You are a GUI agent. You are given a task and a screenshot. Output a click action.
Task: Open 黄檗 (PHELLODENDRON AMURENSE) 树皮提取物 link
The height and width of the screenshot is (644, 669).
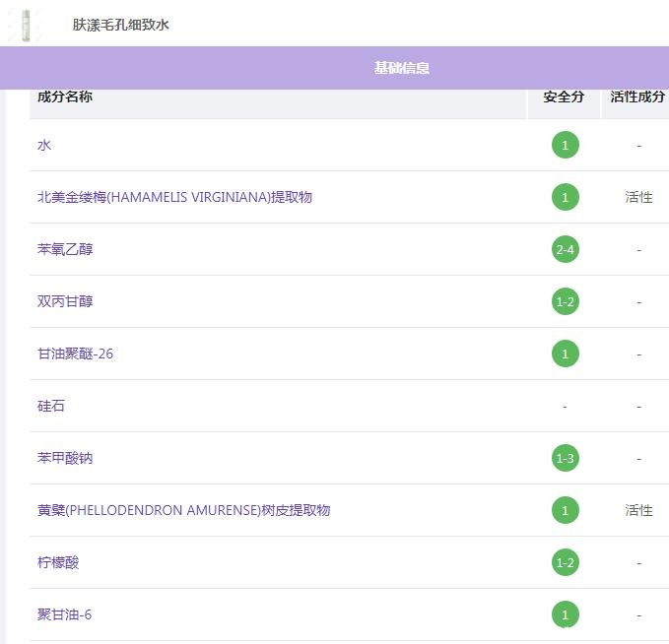tap(183, 510)
